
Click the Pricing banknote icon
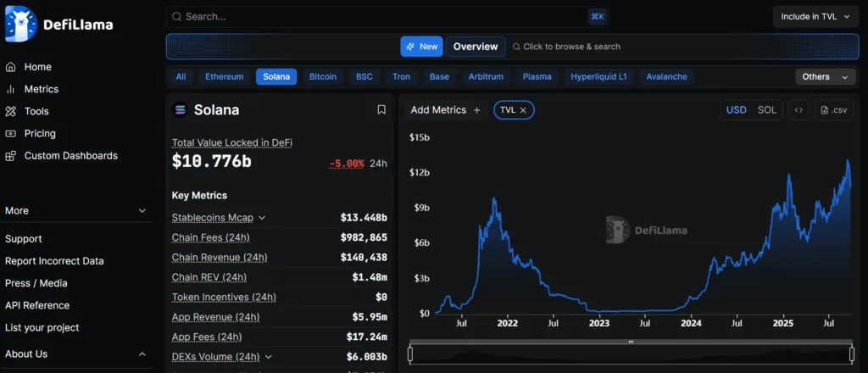point(10,133)
